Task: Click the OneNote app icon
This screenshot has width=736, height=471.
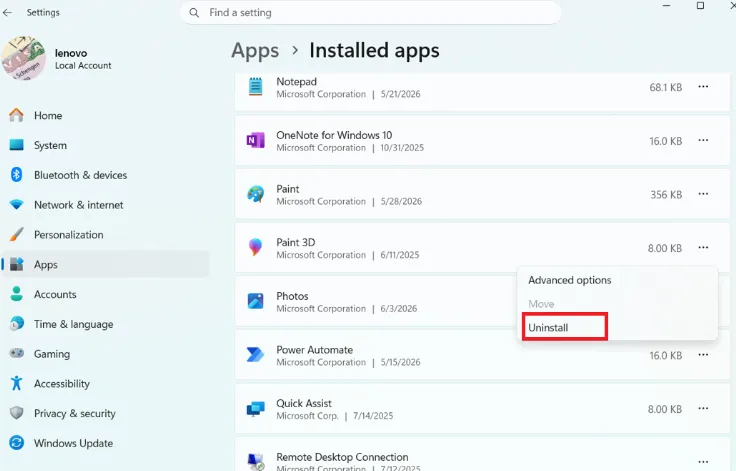Action: (255, 140)
